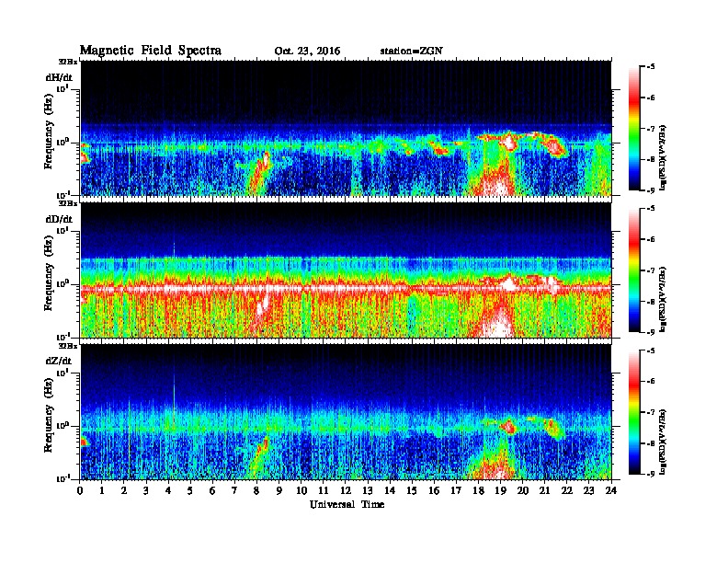Click inside the dH/dt spectrogram plot
Screen dimensions: 728x563
[346, 128]
